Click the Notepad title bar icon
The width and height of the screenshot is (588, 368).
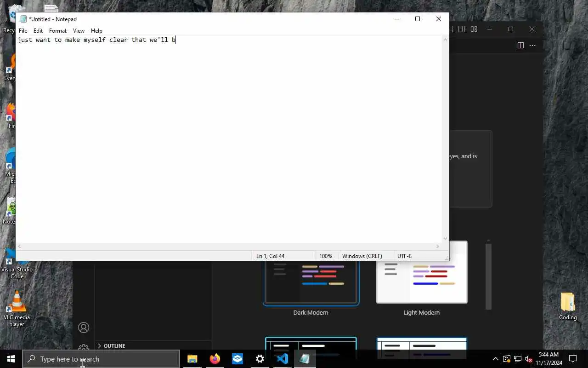point(23,19)
